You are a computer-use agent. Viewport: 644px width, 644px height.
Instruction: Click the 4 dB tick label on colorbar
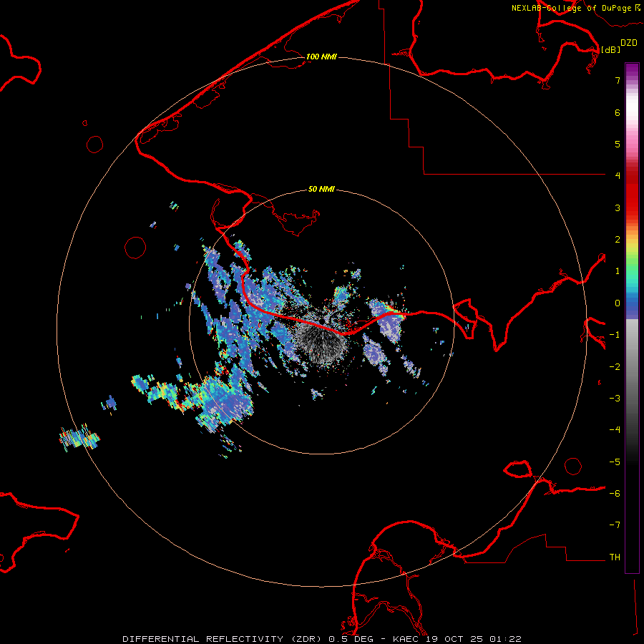pos(618,176)
